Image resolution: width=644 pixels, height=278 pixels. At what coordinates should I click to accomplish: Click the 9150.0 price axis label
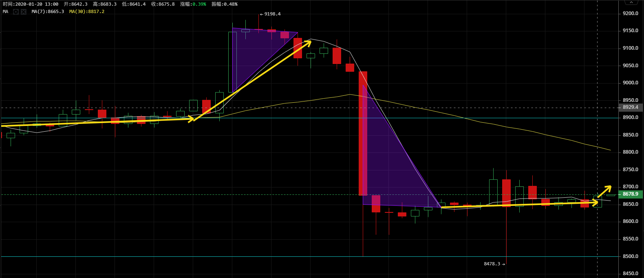(x=631, y=31)
